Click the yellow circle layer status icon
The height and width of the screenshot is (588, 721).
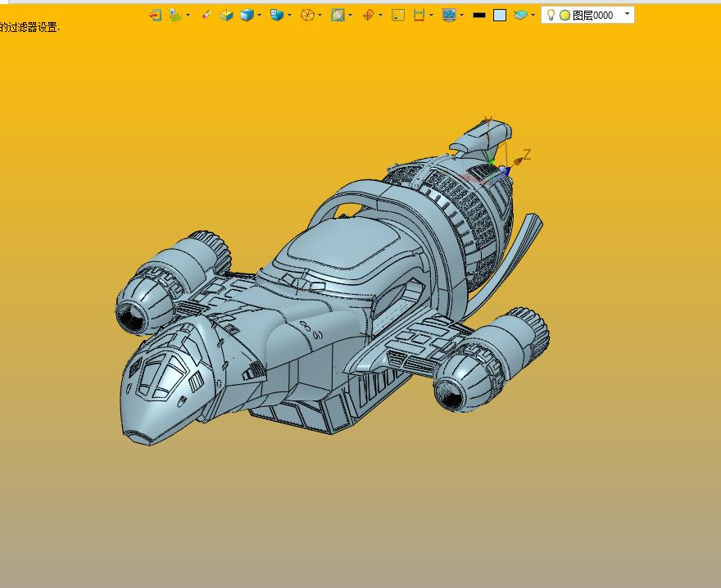point(565,16)
